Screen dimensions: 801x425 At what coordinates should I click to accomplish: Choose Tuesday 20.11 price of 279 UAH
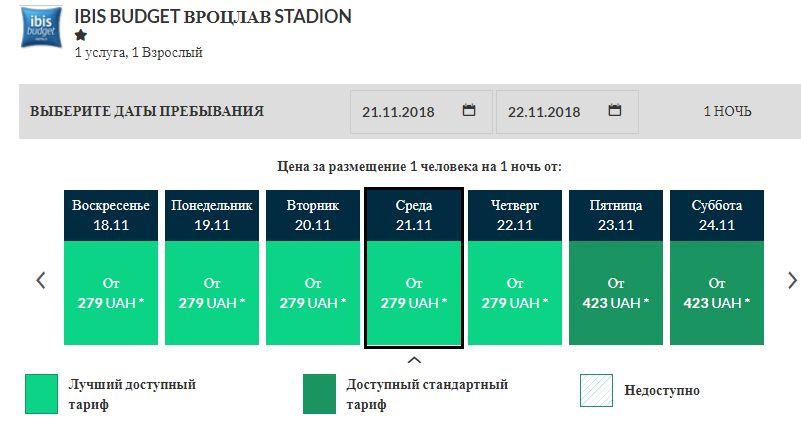coord(313,293)
